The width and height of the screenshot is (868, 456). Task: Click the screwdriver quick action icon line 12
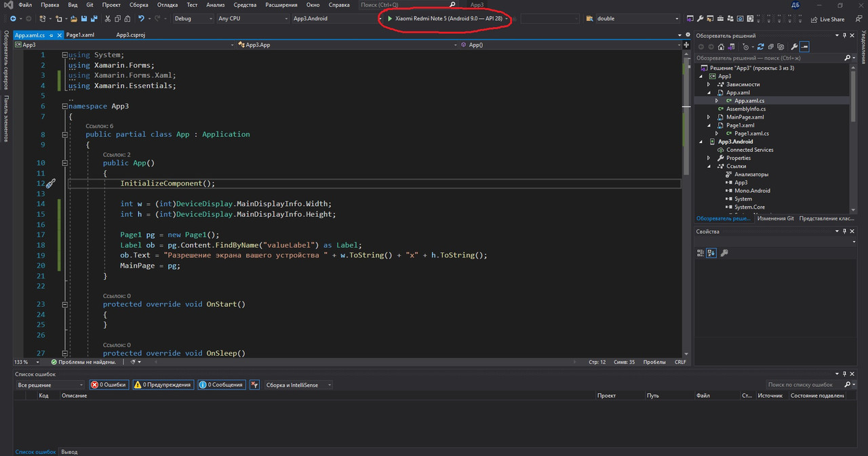pos(51,184)
